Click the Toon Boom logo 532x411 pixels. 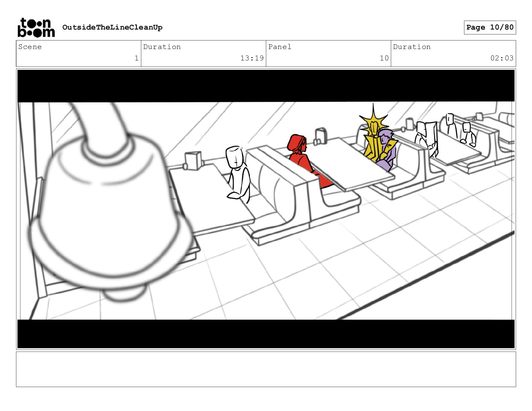pyautogui.click(x=36, y=28)
